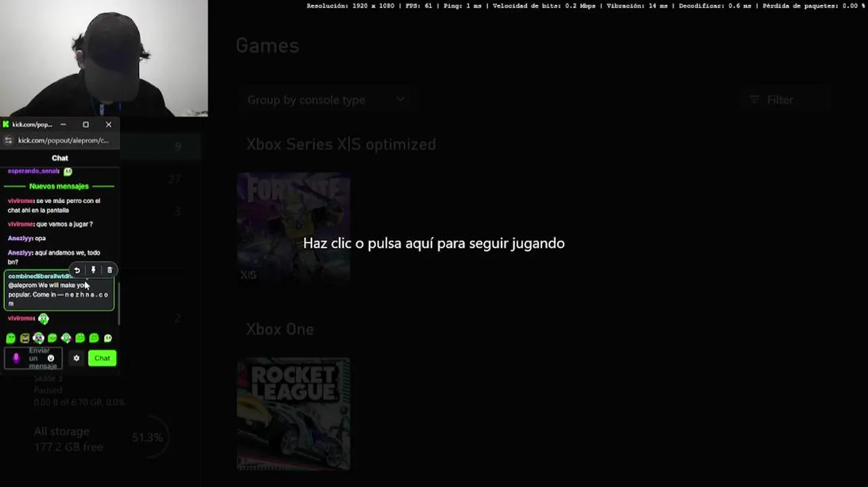Open site info icon in popout address bar
Viewport: 868px width, 487px height.
pyautogui.click(x=9, y=141)
